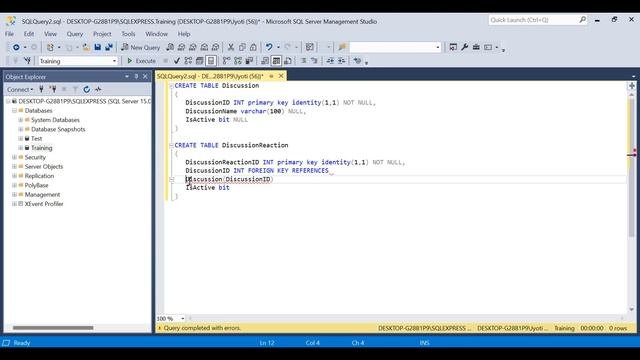
Task: Click the Paste toolbar icon
Action: 253,47
